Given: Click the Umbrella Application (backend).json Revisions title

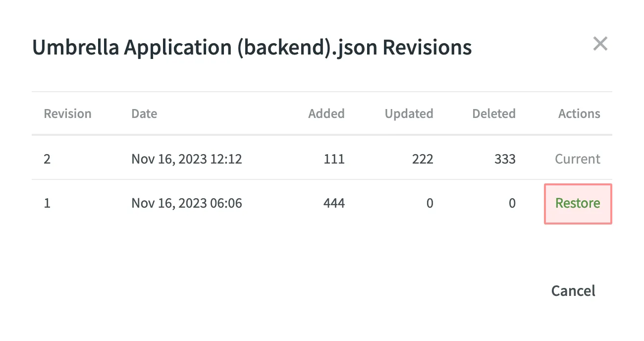Looking at the screenshot, I should pos(252,48).
